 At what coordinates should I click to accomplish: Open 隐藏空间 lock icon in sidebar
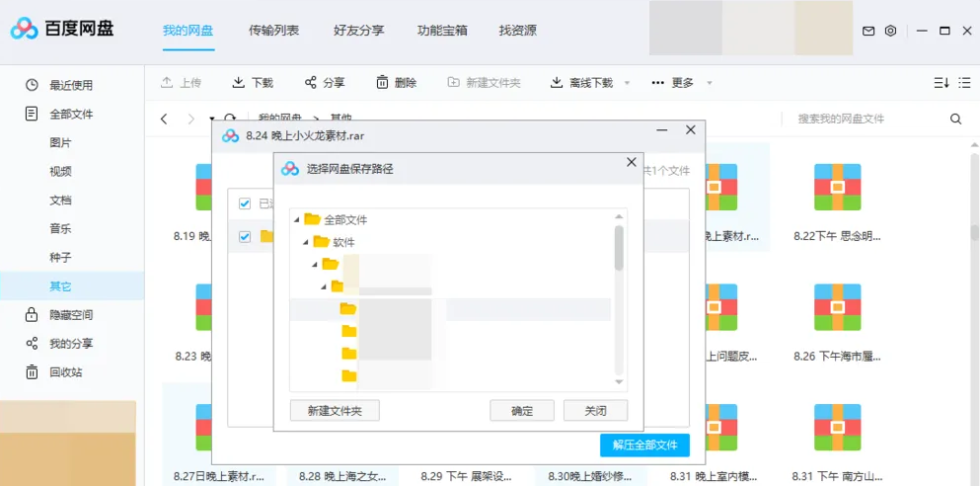pos(32,315)
